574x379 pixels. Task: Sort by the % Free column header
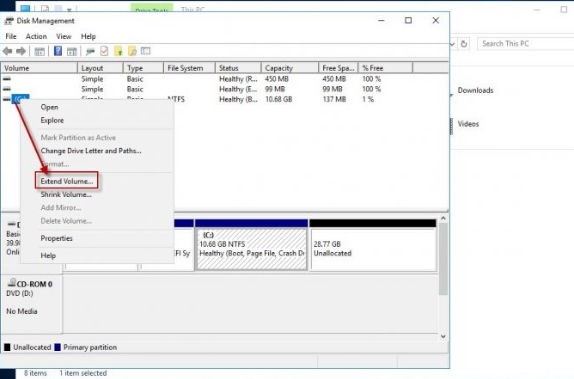click(385, 68)
